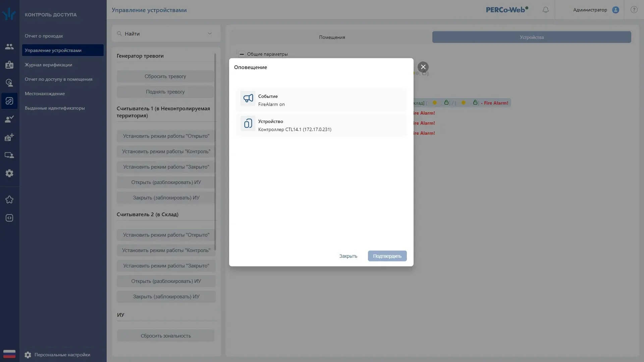644x362 pixels.
Task: Click Подтвердить in the notification dialog
Action: tap(387, 256)
